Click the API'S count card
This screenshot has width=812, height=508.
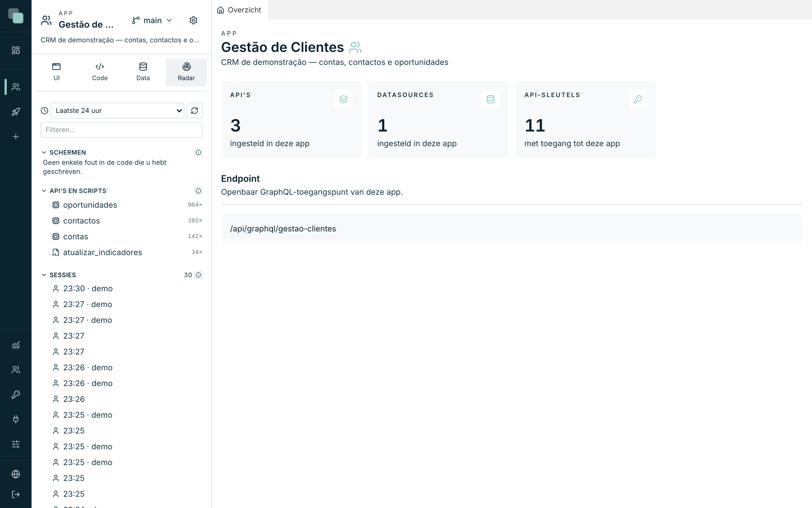coord(291,120)
